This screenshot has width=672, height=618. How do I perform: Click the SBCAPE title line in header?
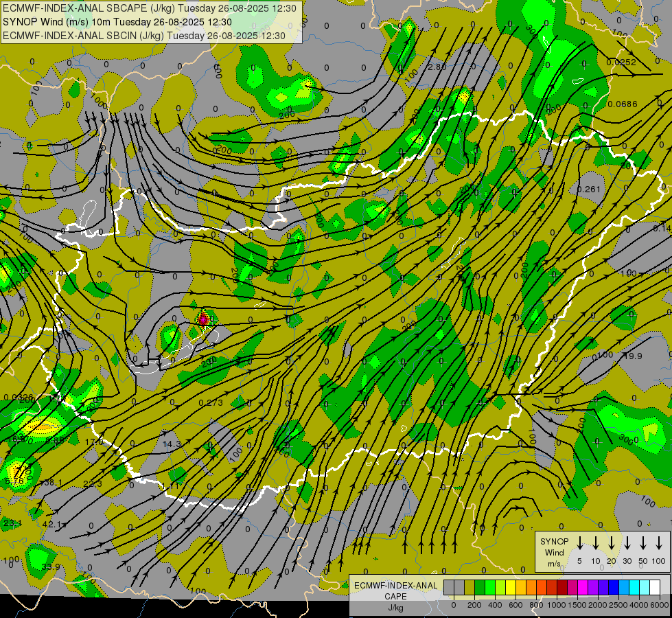pyautogui.click(x=150, y=8)
